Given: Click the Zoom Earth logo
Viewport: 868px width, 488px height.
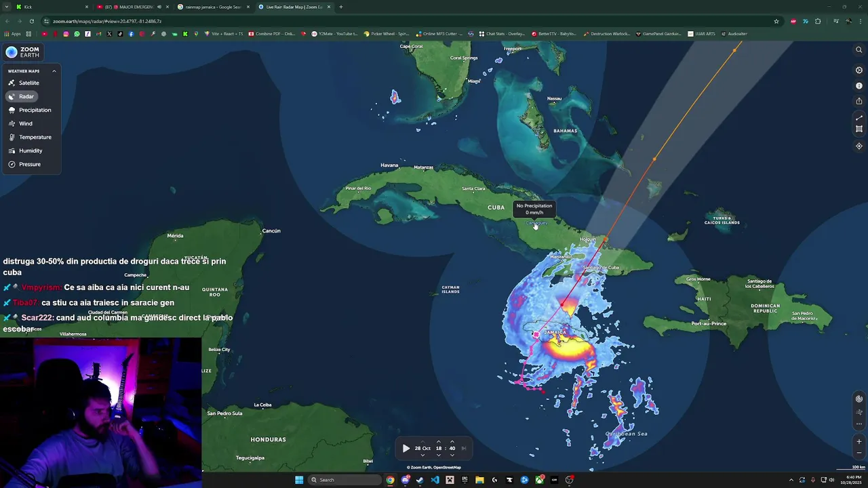Looking at the screenshot, I should coord(23,52).
